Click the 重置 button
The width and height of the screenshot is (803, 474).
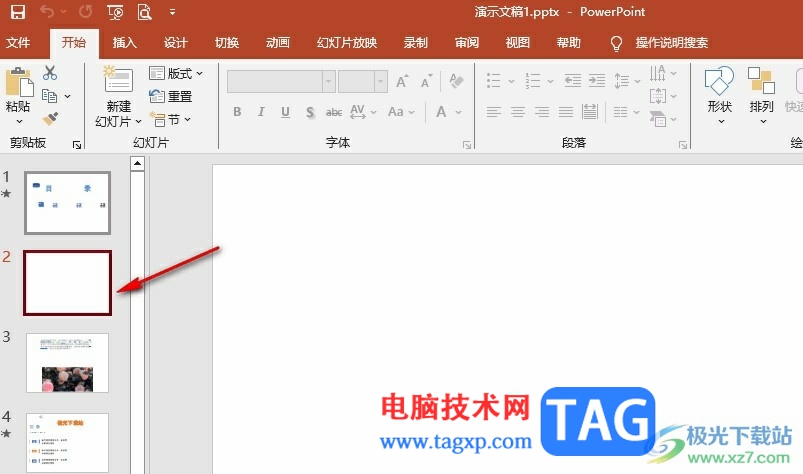(x=170, y=96)
